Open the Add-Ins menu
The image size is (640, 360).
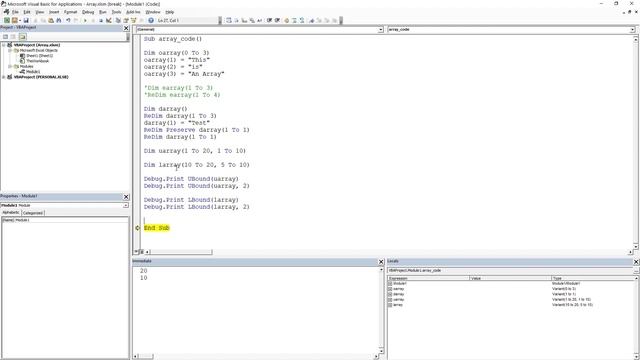tap(133, 12)
